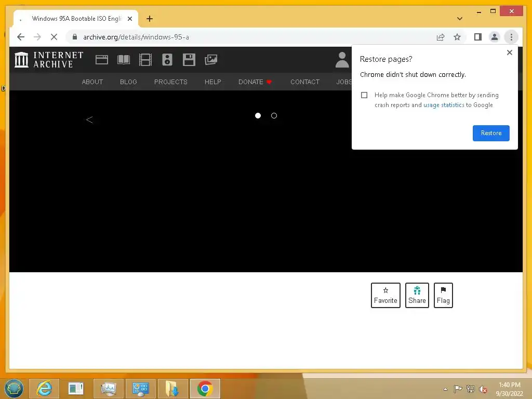Open the Chrome profile menu
This screenshot has width=532, height=399.
[x=495, y=37]
